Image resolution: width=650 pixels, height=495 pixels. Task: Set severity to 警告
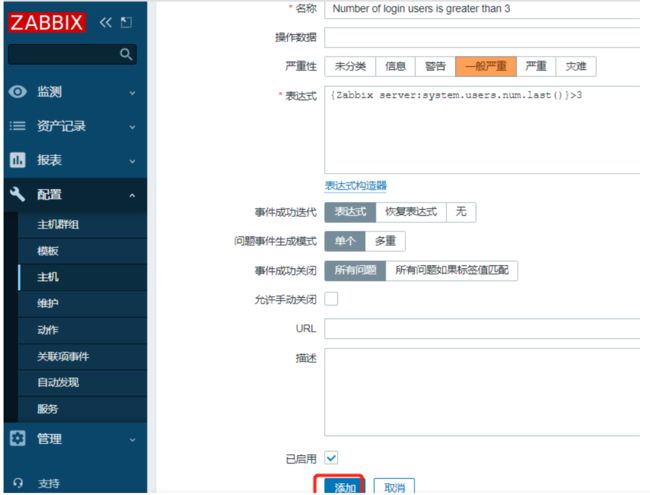(435, 66)
